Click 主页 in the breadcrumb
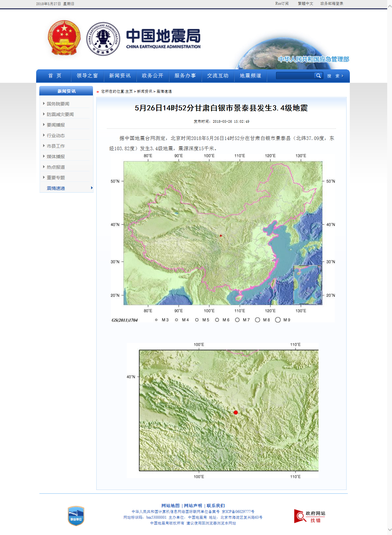The height and width of the screenshot is (535, 392). (129, 91)
